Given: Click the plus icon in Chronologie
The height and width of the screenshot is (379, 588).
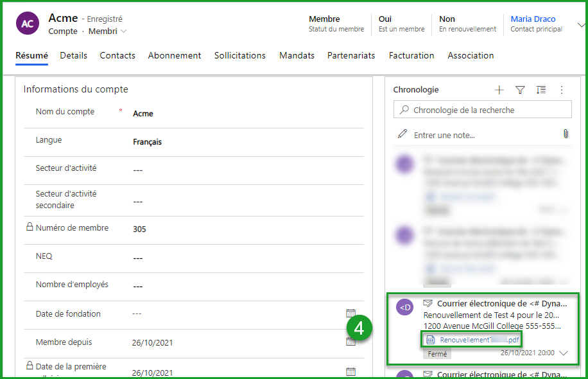Looking at the screenshot, I should coord(499,90).
